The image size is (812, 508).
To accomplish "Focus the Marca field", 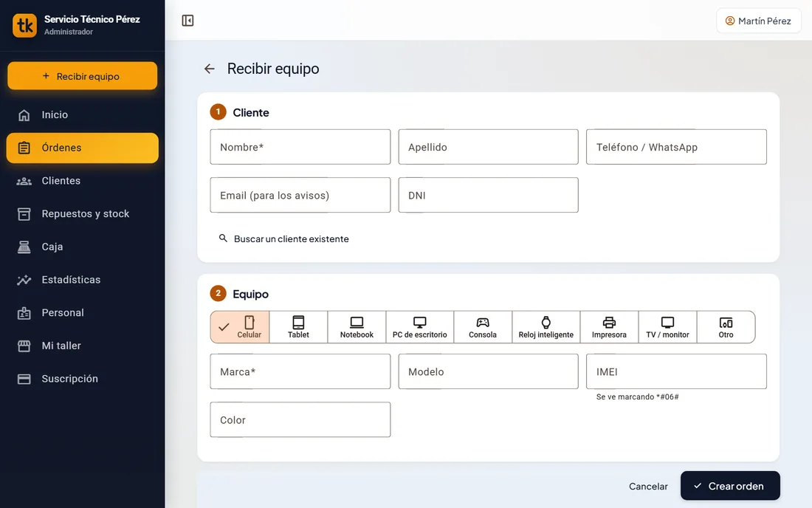I will pos(300,372).
